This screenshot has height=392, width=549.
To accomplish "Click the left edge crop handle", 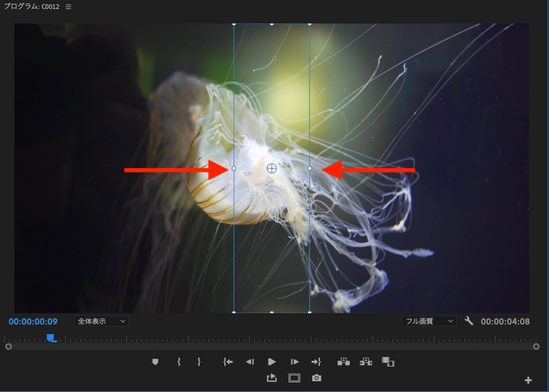I will [234, 168].
